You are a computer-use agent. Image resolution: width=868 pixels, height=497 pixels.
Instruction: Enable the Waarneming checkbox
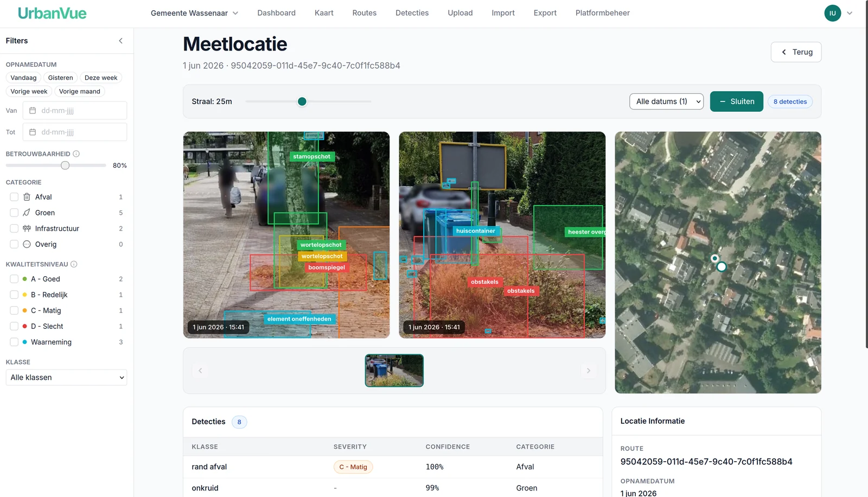pos(14,342)
